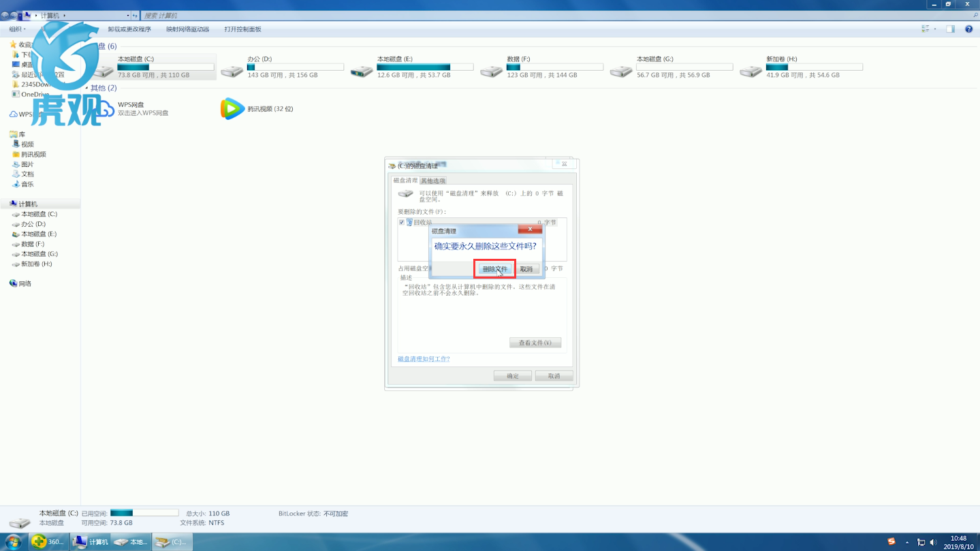Click the 新加卷 (H:) usage bar

(814, 67)
